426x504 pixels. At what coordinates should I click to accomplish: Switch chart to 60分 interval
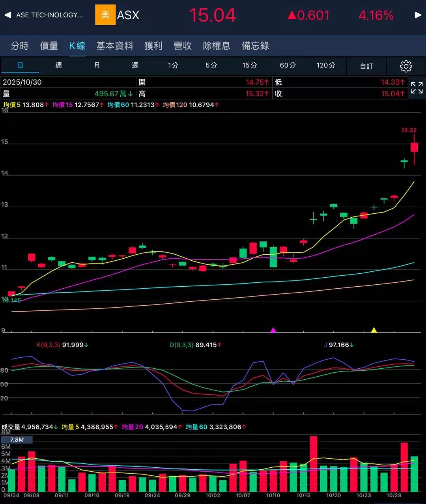coord(288,65)
